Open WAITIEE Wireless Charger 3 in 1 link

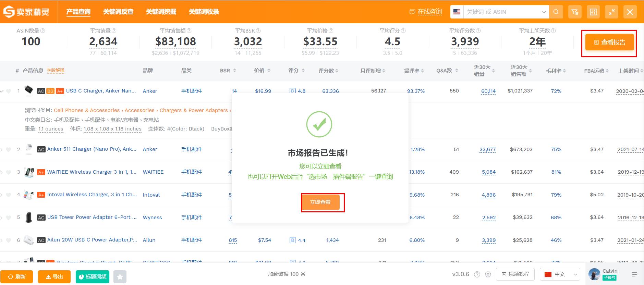[92, 172]
